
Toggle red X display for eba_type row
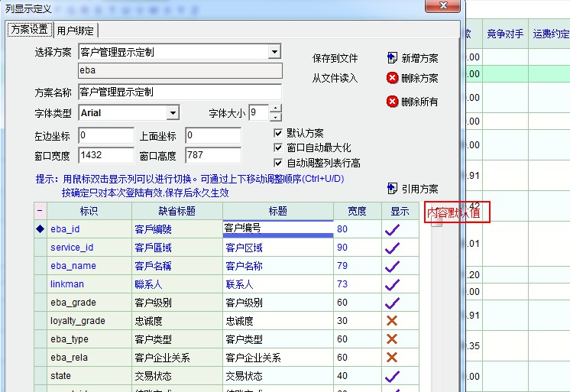[x=393, y=339]
